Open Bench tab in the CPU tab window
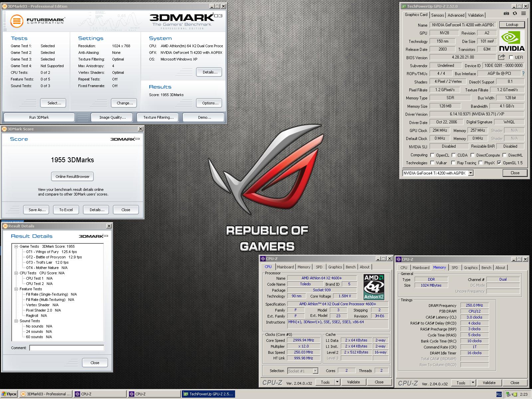The image size is (532, 399). coord(350,267)
